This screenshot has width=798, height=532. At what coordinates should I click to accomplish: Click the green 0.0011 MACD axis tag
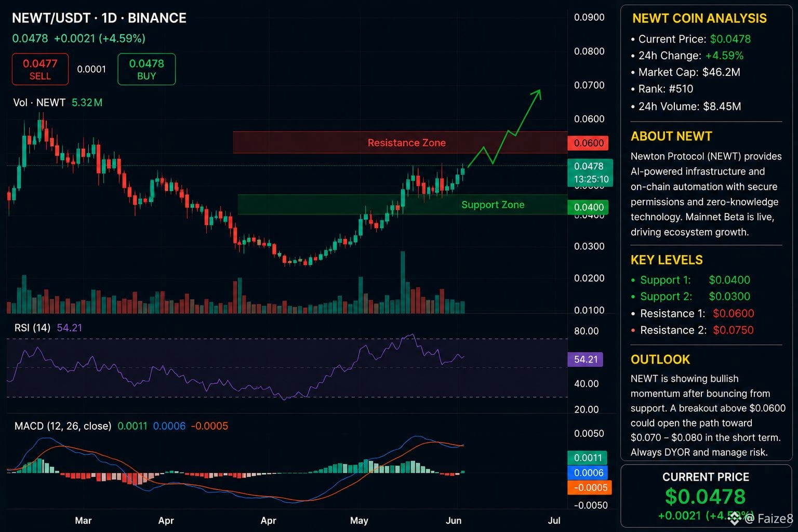(588, 458)
